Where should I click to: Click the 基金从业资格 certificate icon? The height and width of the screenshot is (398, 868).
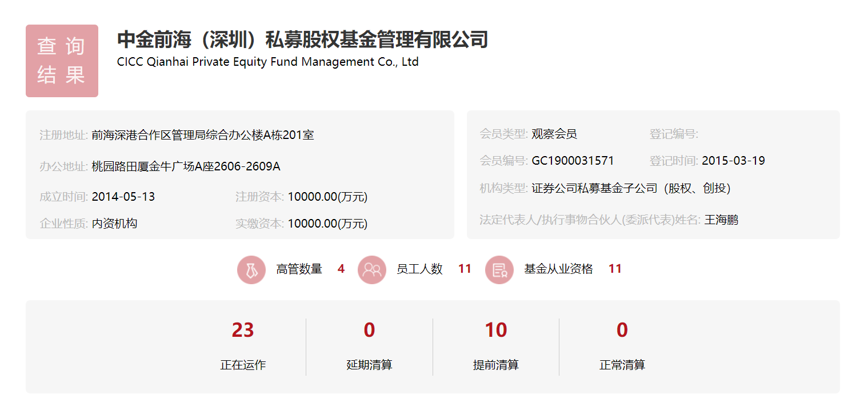click(499, 269)
